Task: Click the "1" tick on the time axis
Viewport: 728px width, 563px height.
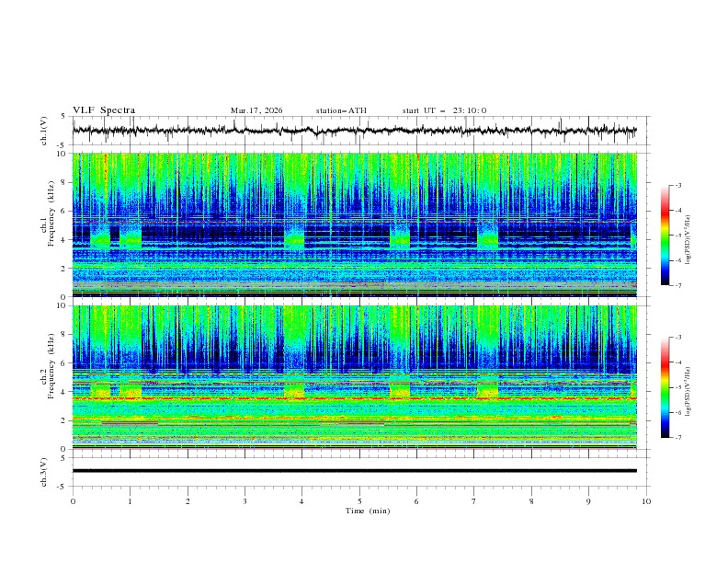Action: click(130, 501)
